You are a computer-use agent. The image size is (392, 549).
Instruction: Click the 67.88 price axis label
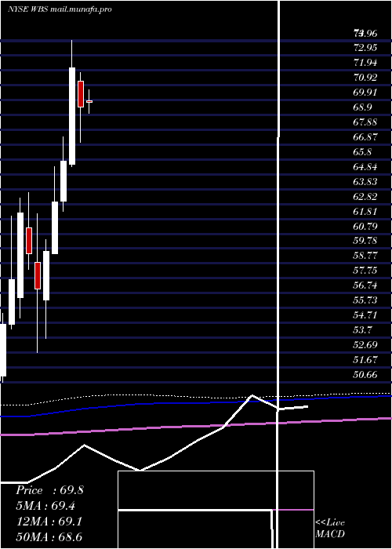(x=365, y=122)
